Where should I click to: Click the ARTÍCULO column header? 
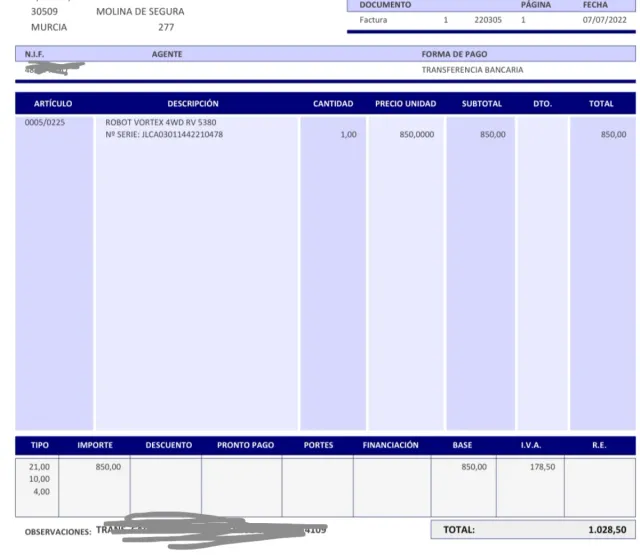click(53, 104)
